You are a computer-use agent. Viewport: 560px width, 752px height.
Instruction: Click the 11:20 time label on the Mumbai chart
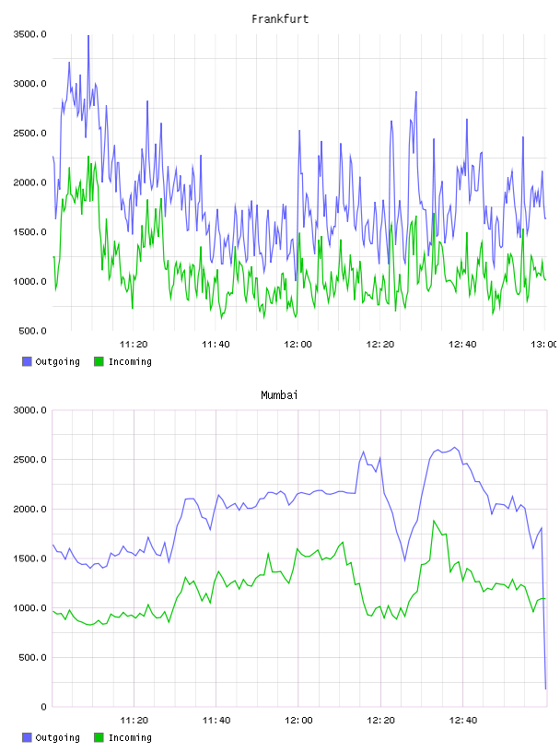point(134,721)
